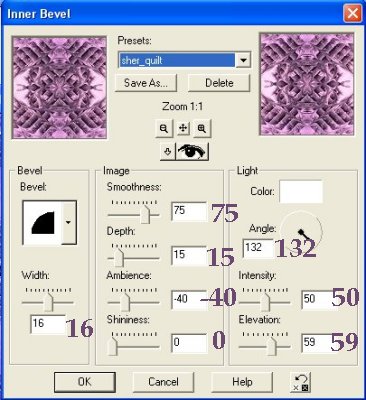Open Help for Inner Bevel
This screenshot has width=366, height=400.
[x=242, y=382]
